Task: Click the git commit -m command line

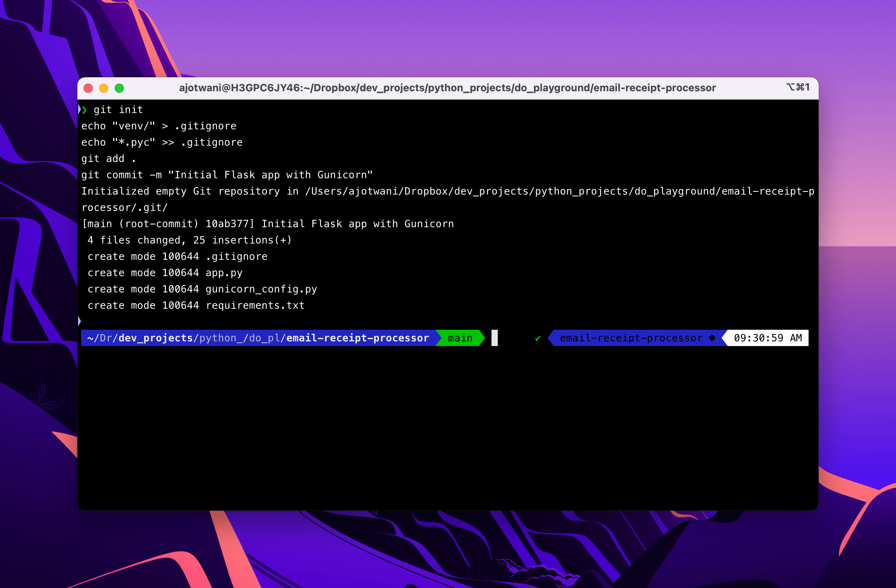Action: click(x=227, y=175)
